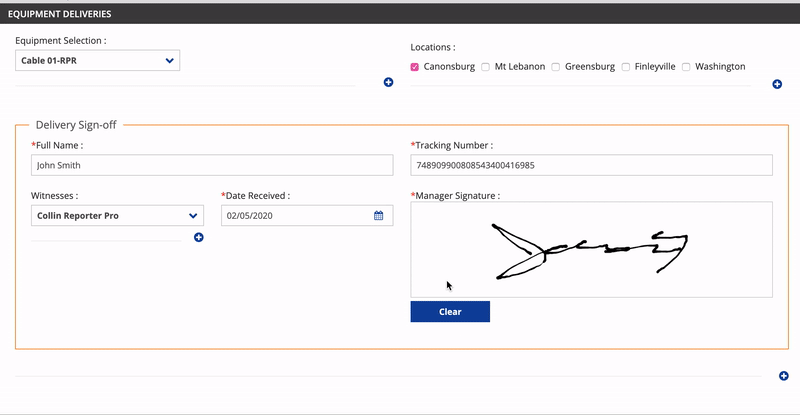The image size is (800, 415).
Task: Click the Equipment Selection label
Action: [x=61, y=40]
